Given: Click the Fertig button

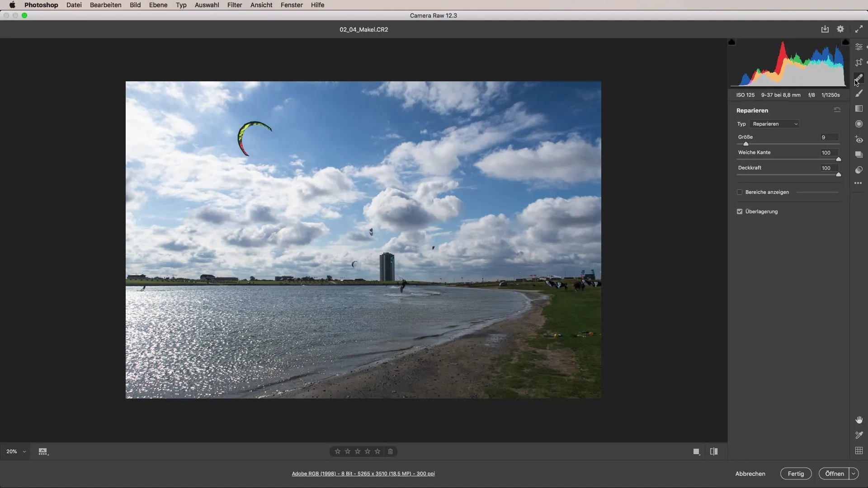Looking at the screenshot, I should [x=796, y=474].
